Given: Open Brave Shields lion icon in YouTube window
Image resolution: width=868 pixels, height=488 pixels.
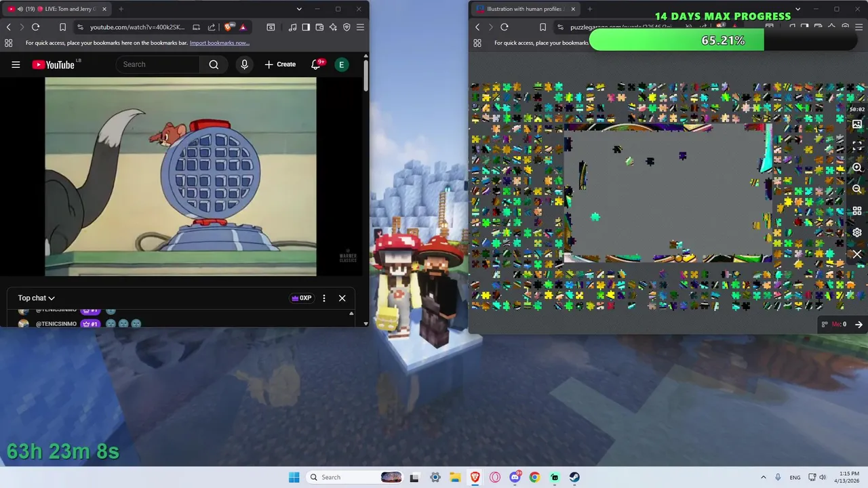Looking at the screenshot, I should click(x=229, y=27).
